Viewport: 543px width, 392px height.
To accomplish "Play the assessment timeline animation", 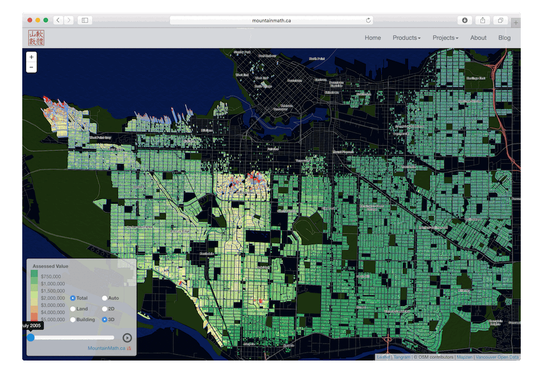I will [x=127, y=338].
